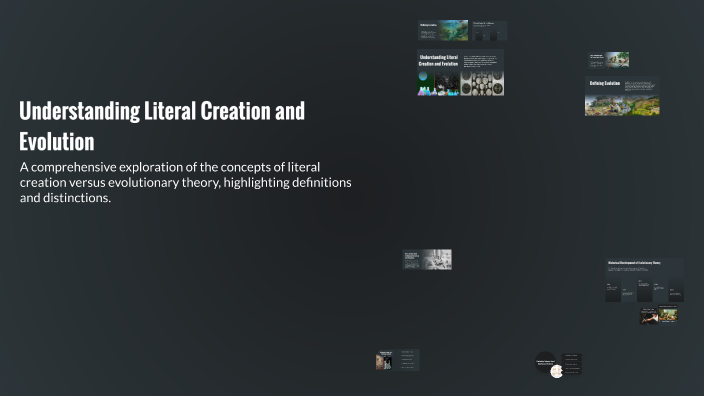This screenshot has width=704, height=396.
Task: Open the "Defining Evolution" slide thumbnail
Action: coord(622,96)
